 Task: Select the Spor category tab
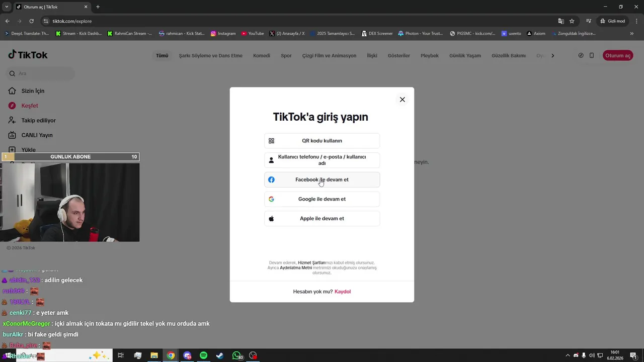click(x=286, y=56)
